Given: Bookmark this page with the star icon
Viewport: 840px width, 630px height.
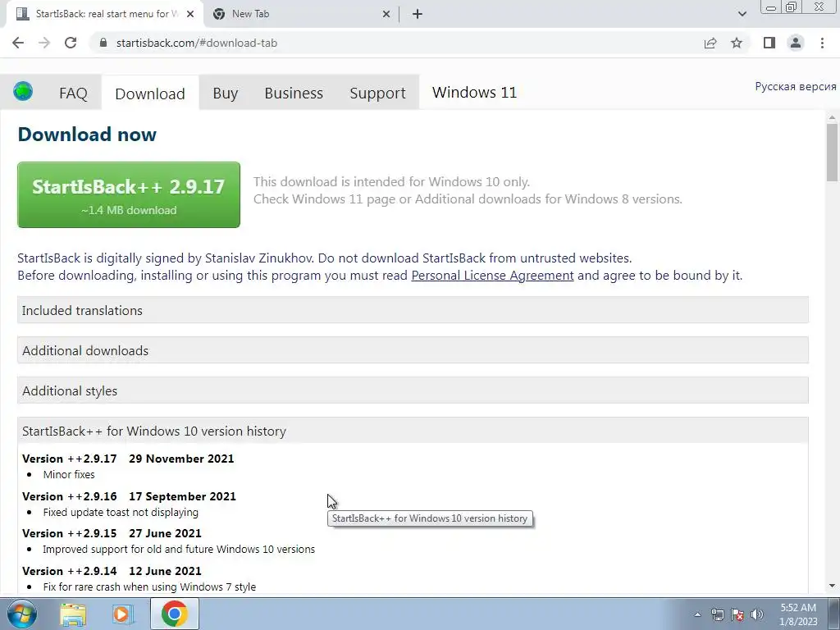Looking at the screenshot, I should click(737, 43).
